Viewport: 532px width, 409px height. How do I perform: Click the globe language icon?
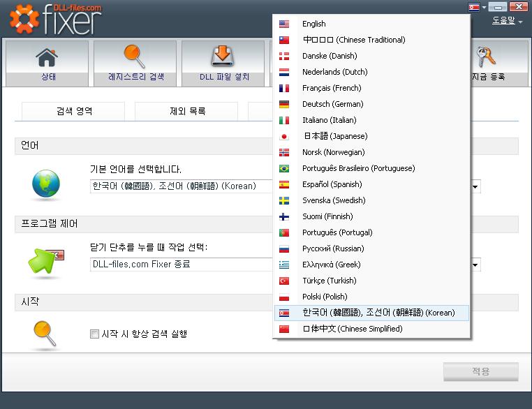pyautogui.click(x=46, y=184)
